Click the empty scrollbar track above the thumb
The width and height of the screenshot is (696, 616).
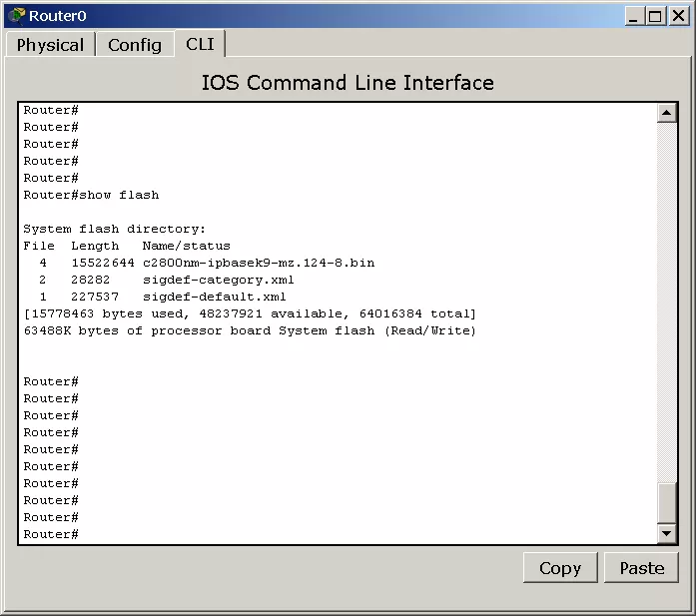(x=667, y=300)
